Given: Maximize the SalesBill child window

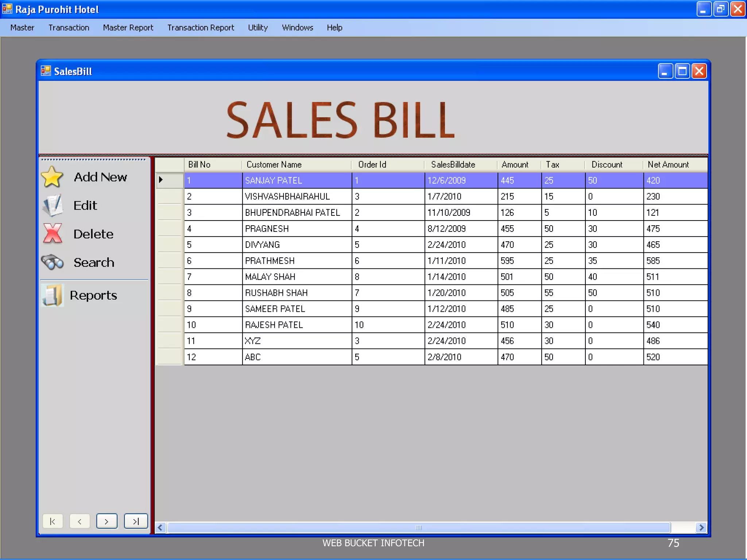Looking at the screenshot, I should 682,71.
